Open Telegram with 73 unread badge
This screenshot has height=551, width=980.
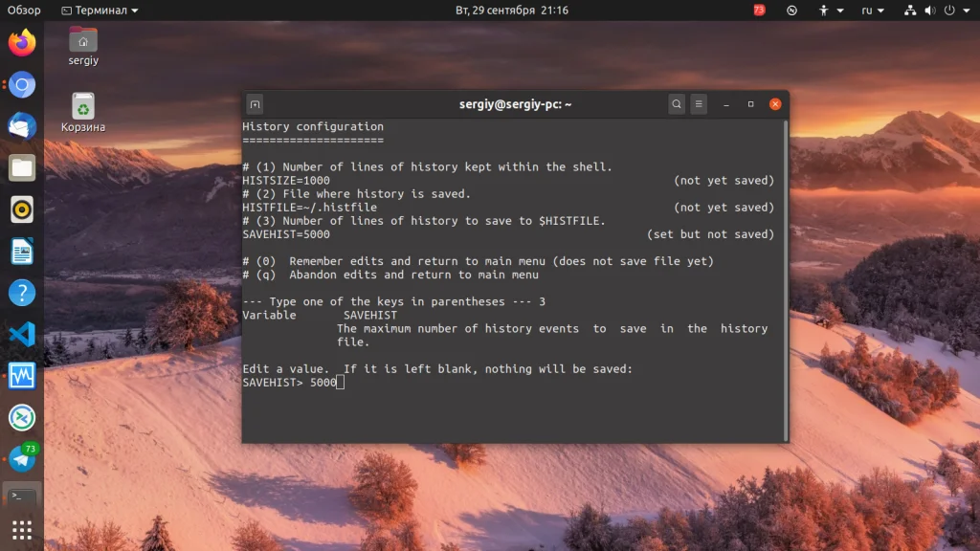click(22, 458)
